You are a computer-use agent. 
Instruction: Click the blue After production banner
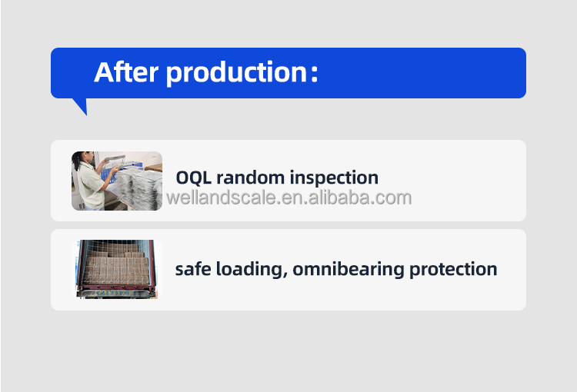[288, 73]
